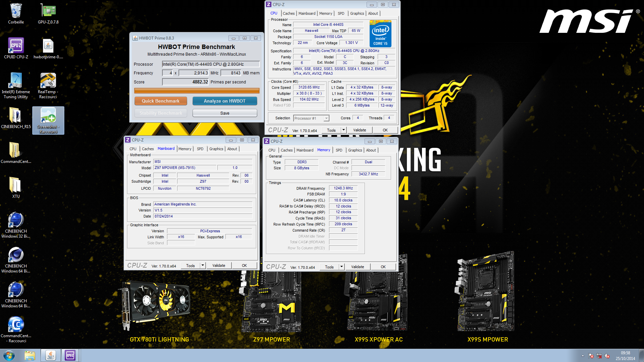
Task: Show hidden system tray icons arrow
Action: pyautogui.click(x=583, y=356)
